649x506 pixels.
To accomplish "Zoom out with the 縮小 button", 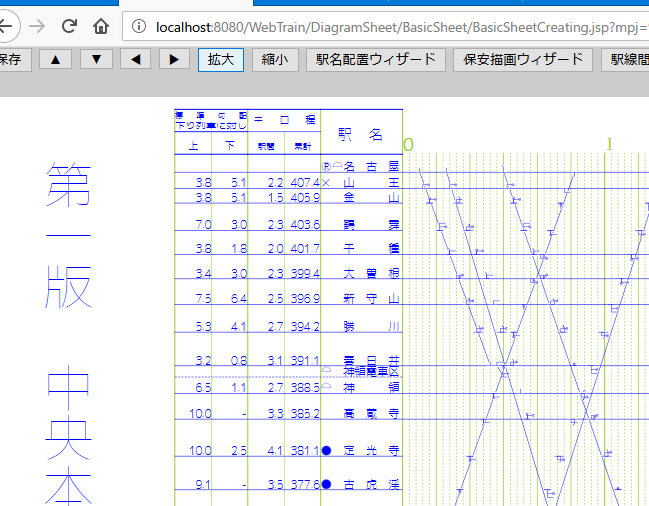I will tap(274, 60).
